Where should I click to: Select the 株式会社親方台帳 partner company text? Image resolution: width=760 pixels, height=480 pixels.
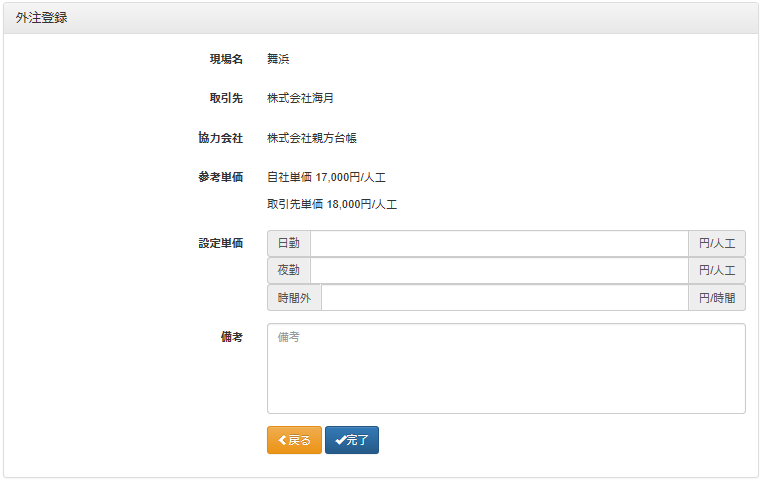[312, 138]
